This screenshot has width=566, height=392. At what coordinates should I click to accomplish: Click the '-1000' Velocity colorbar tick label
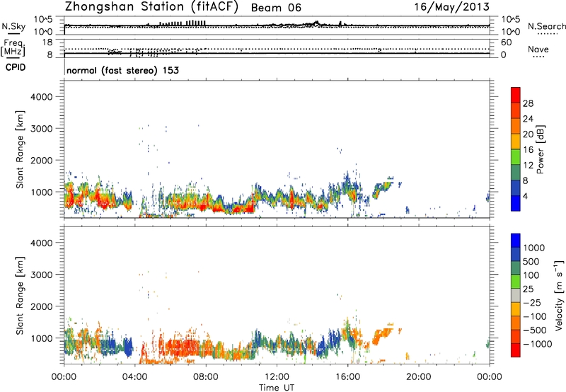coord(538,344)
